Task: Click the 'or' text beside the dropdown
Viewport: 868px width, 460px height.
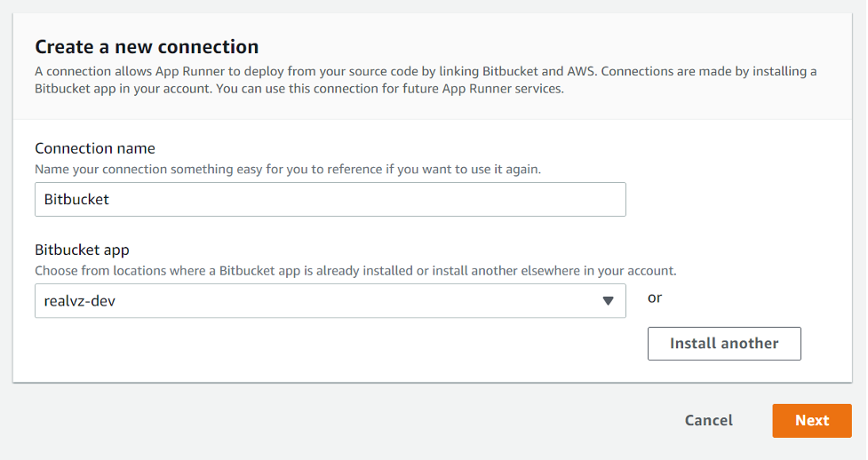Action: pos(655,297)
